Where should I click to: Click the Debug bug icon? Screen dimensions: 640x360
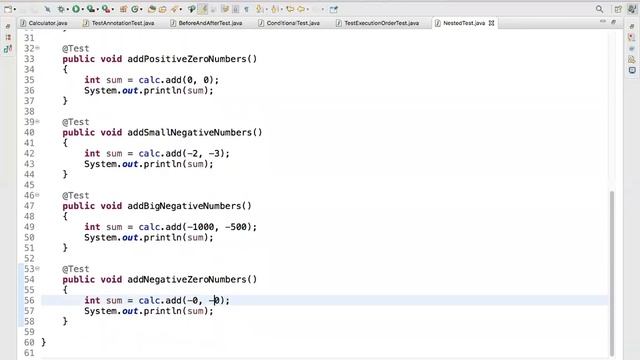click(61, 9)
